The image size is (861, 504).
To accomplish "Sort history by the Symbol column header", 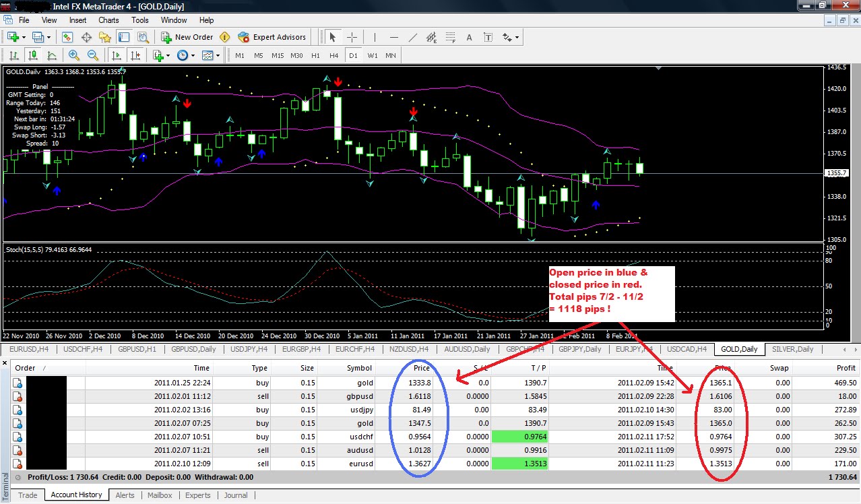I will click(345, 368).
